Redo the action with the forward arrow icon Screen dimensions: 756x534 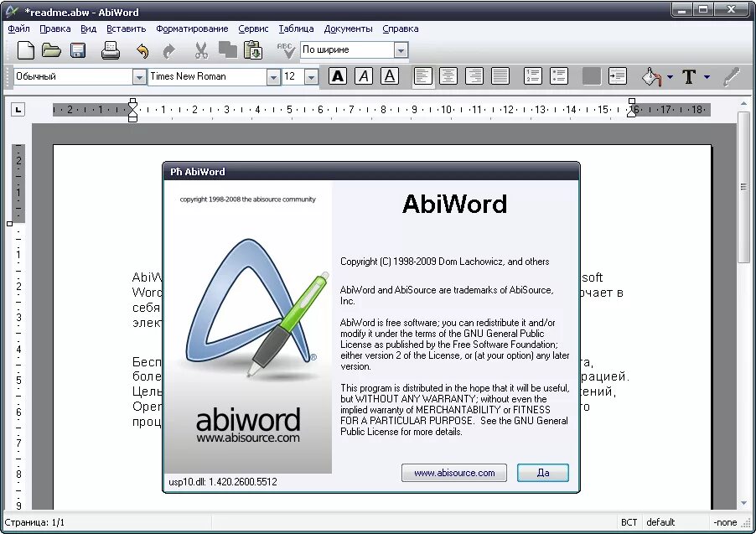tap(168, 50)
